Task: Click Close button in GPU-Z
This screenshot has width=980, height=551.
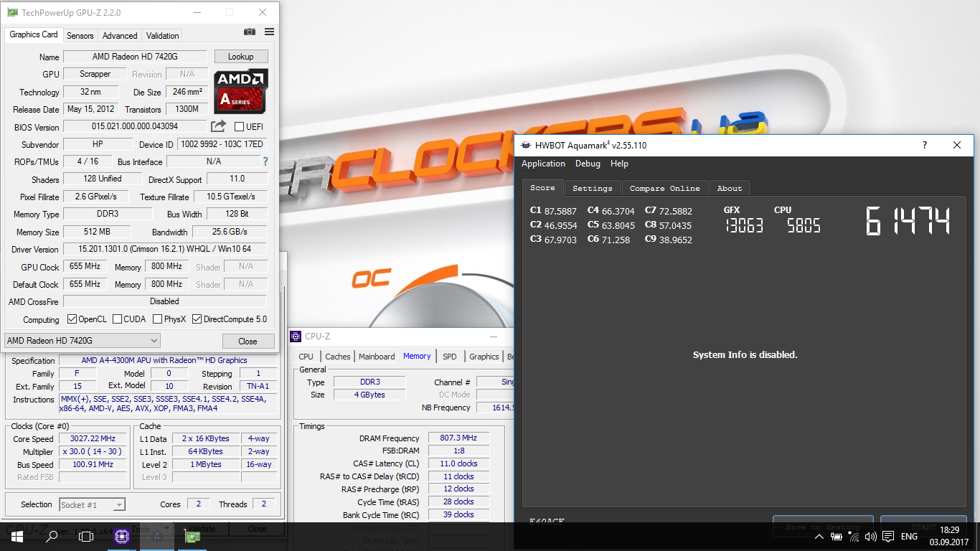Action: pyautogui.click(x=248, y=341)
